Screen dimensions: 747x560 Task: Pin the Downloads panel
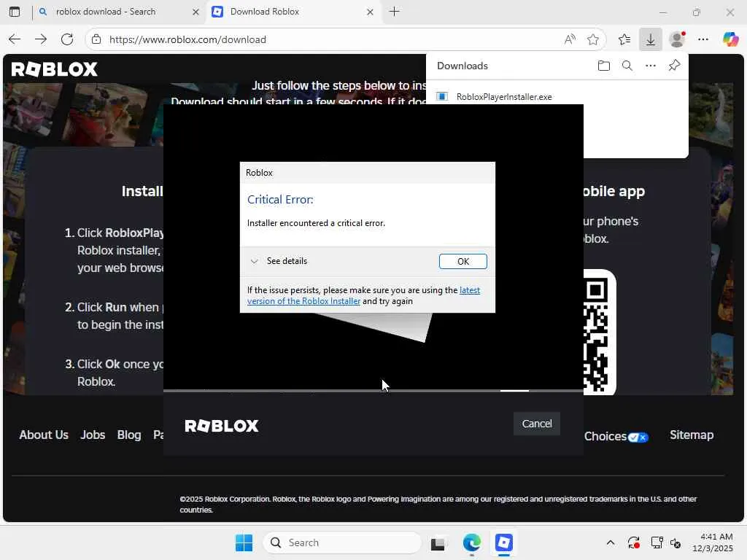pos(674,66)
